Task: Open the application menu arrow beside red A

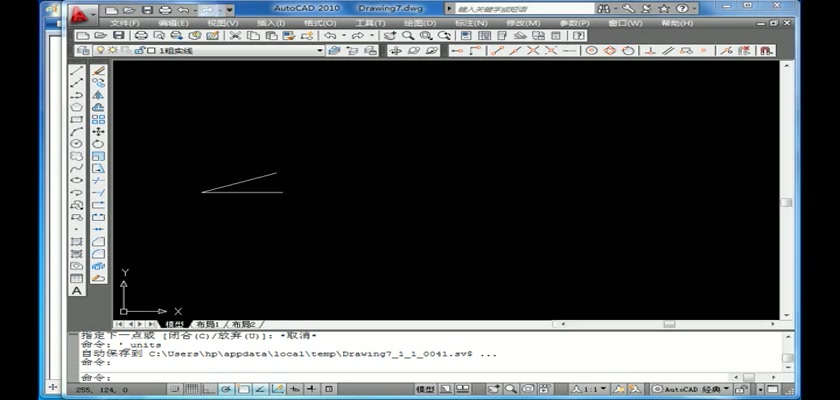Action: 94,13
